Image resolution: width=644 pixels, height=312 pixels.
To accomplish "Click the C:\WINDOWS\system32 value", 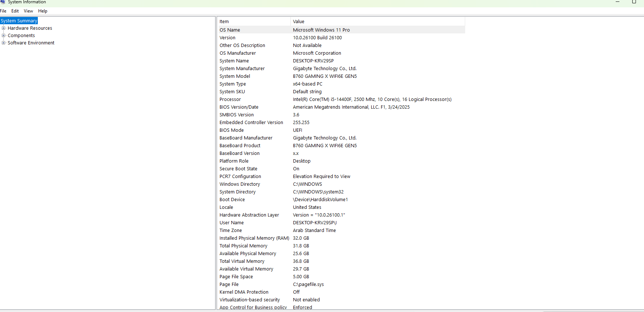I will point(318,192).
